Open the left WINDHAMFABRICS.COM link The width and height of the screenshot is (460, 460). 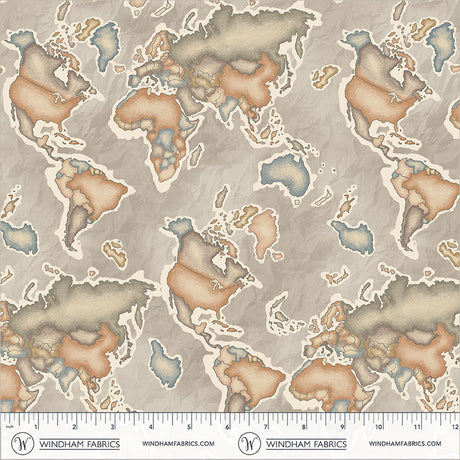coord(178,444)
